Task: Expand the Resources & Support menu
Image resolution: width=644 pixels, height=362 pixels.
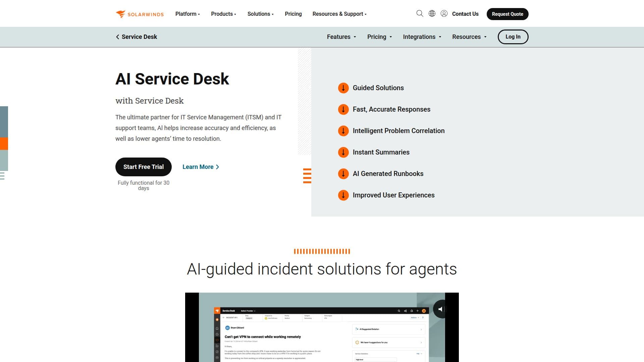Action: pyautogui.click(x=339, y=14)
